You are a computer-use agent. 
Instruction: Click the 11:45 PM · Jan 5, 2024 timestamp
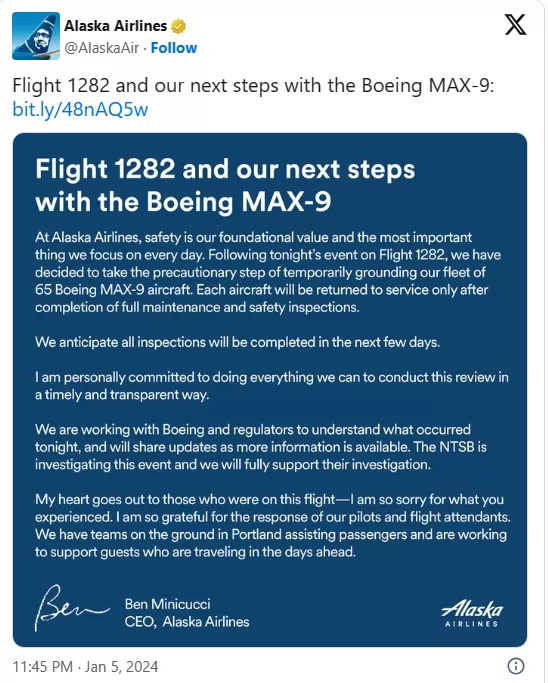pos(85,666)
